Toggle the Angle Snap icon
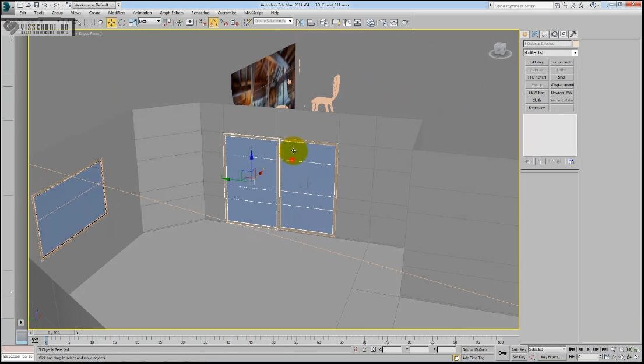This screenshot has width=644, height=364. tap(213, 23)
